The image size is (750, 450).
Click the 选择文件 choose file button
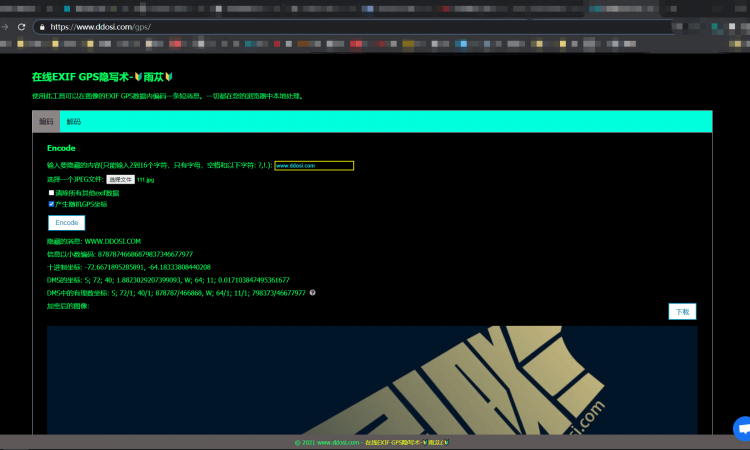coord(120,179)
